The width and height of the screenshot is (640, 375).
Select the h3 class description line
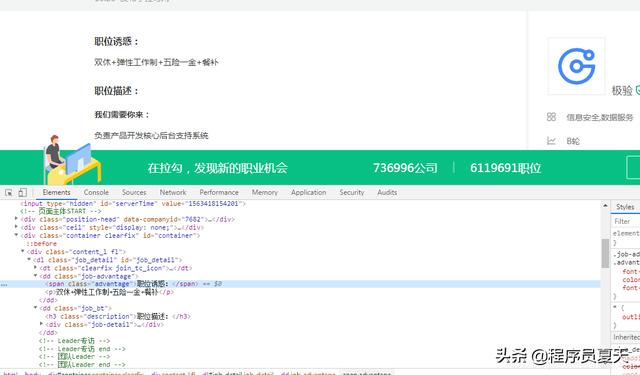(x=118, y=316)
